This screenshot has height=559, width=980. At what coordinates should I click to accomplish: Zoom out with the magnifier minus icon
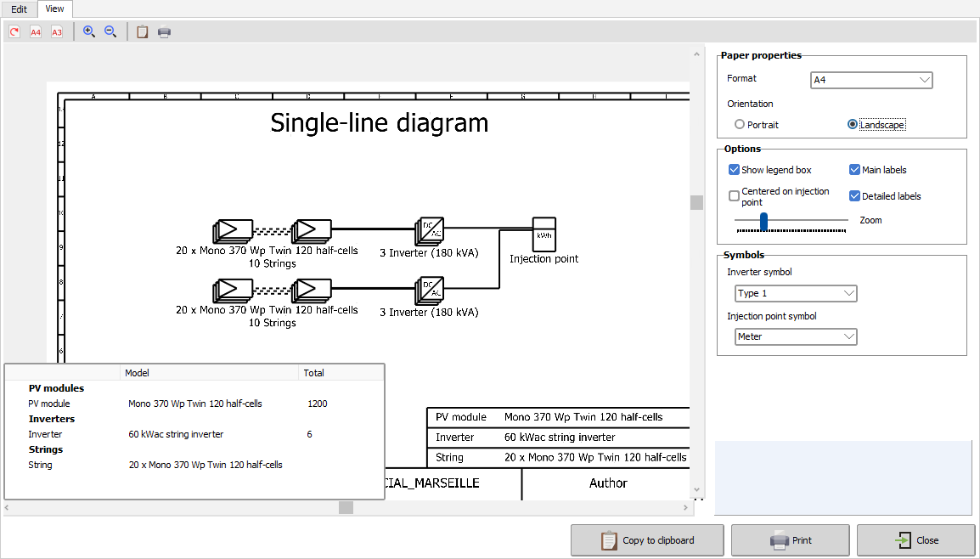(110, 32)
